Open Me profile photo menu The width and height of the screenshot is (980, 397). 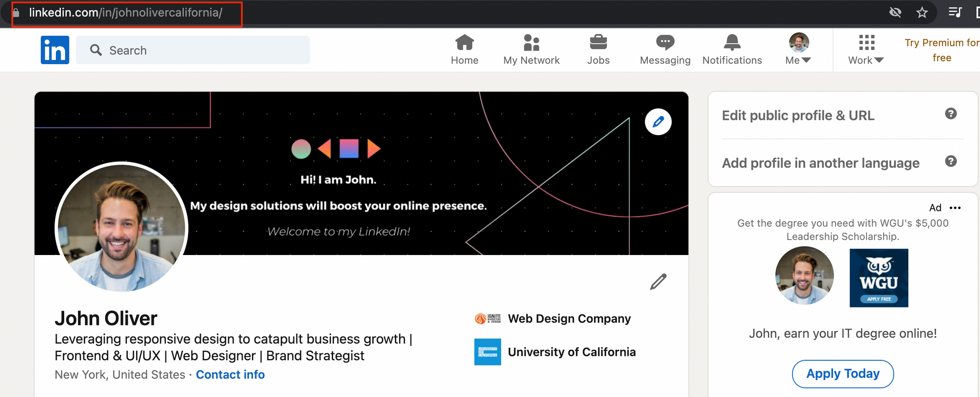coord(798,43)
